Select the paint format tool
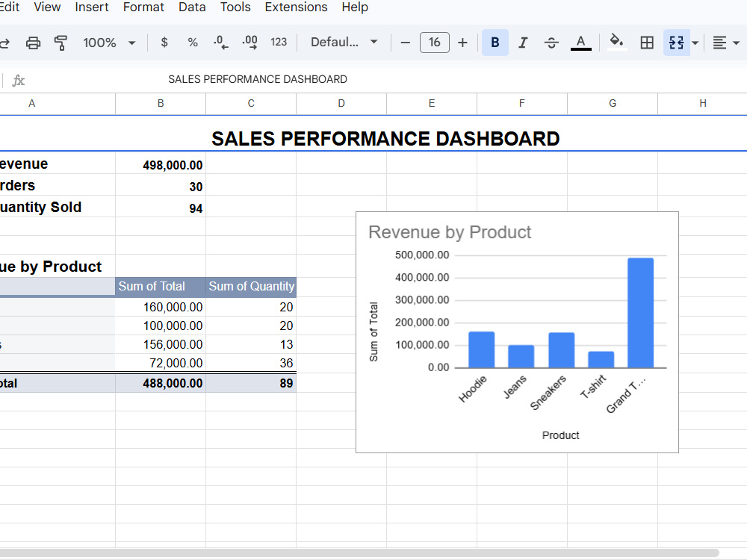 pos(61,43)
